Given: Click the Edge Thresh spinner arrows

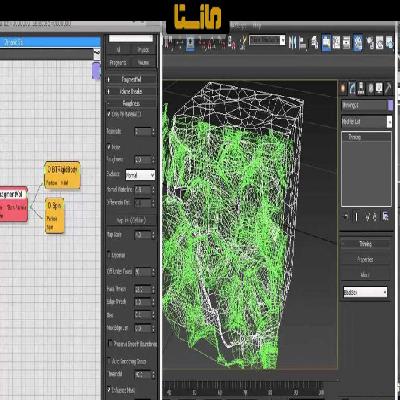Looking at the screenshot, I should tap(153, 302).
